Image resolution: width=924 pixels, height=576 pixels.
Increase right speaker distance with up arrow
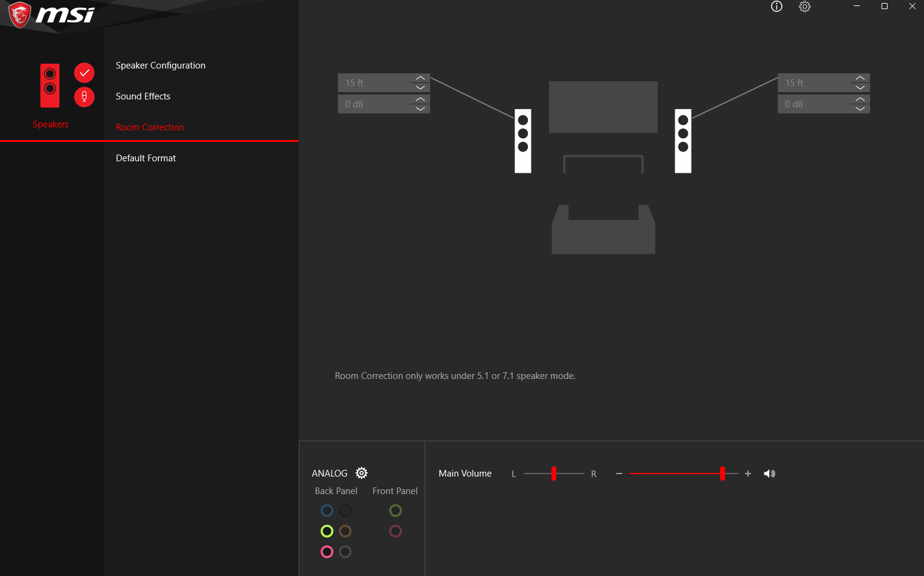point(860,78)
